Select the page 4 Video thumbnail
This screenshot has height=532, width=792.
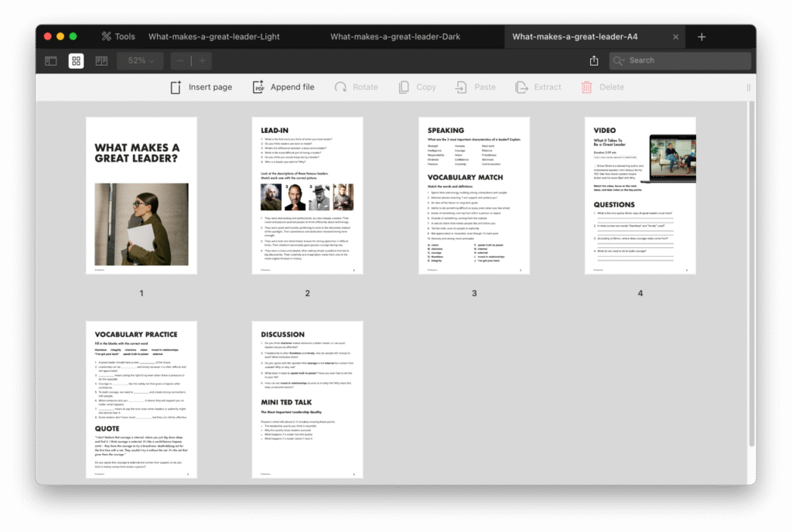click(640, 196)
